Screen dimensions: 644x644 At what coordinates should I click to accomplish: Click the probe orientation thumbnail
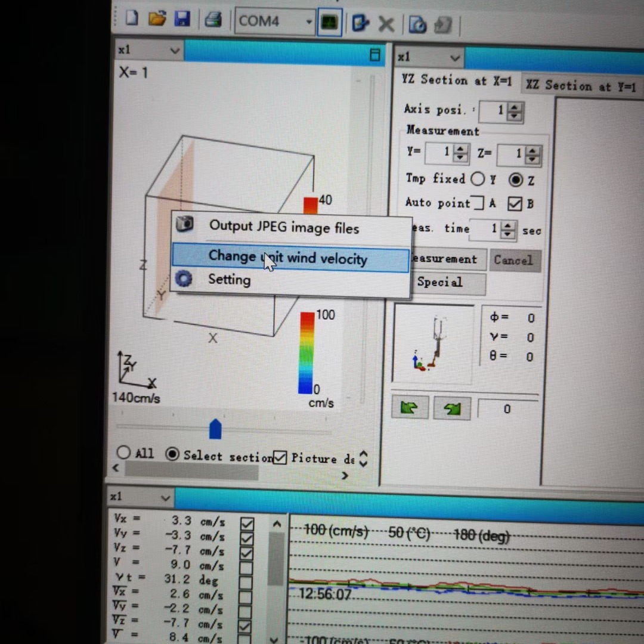(434, 344)
